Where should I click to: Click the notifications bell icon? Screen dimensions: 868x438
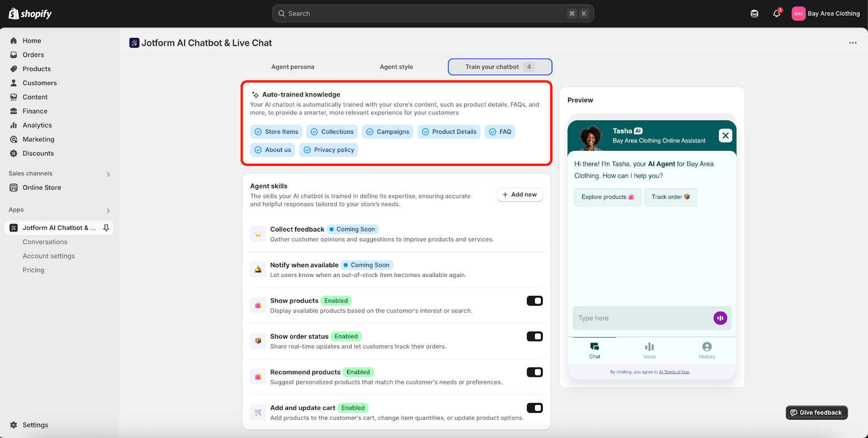click(776, 14)
